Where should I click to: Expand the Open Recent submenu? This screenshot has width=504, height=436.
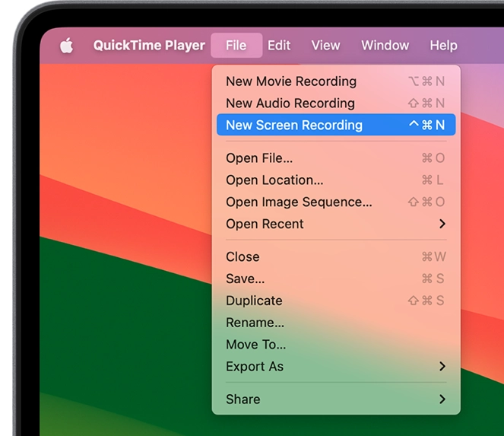tap(336, 224)
